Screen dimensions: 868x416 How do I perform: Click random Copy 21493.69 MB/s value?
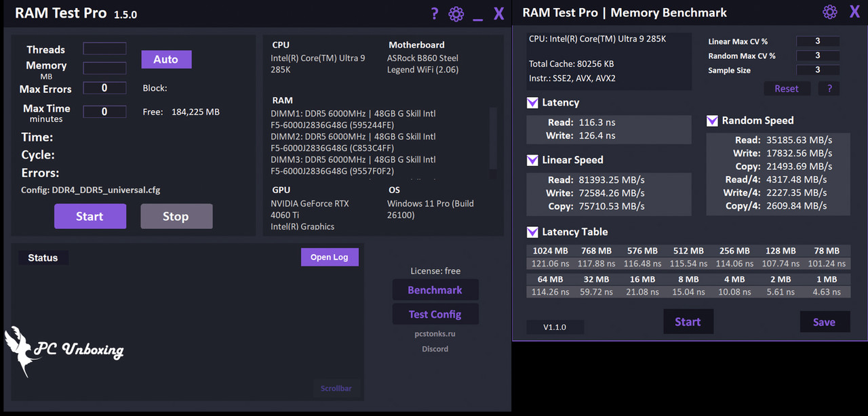coord(799,166)
